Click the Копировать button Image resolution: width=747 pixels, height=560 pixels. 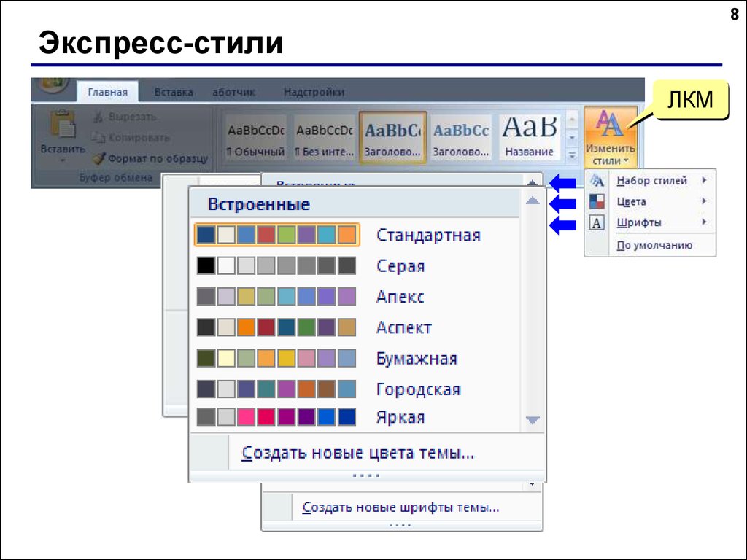[x=131, y=138]
